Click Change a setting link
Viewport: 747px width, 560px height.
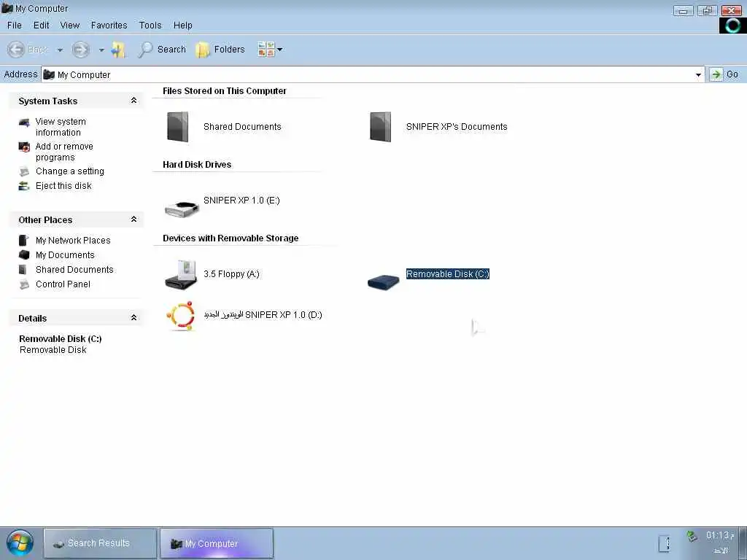coord(70,171)
